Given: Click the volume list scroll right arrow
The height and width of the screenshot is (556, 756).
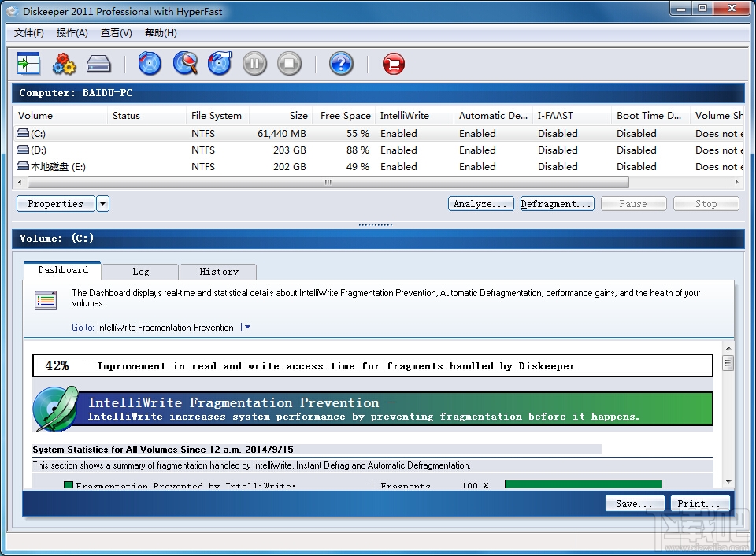Looking at the screenshot, I should point(736,182).
